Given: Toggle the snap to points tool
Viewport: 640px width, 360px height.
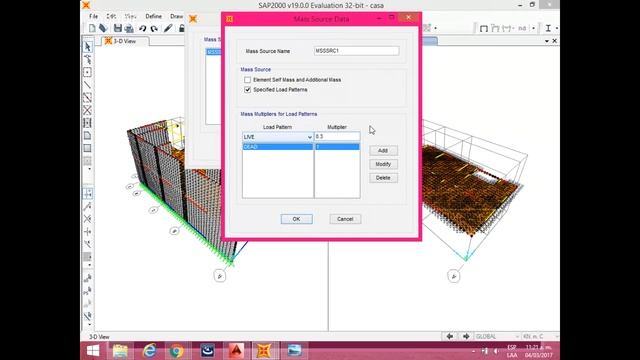Looking at the screenshot, I should 87,193.
